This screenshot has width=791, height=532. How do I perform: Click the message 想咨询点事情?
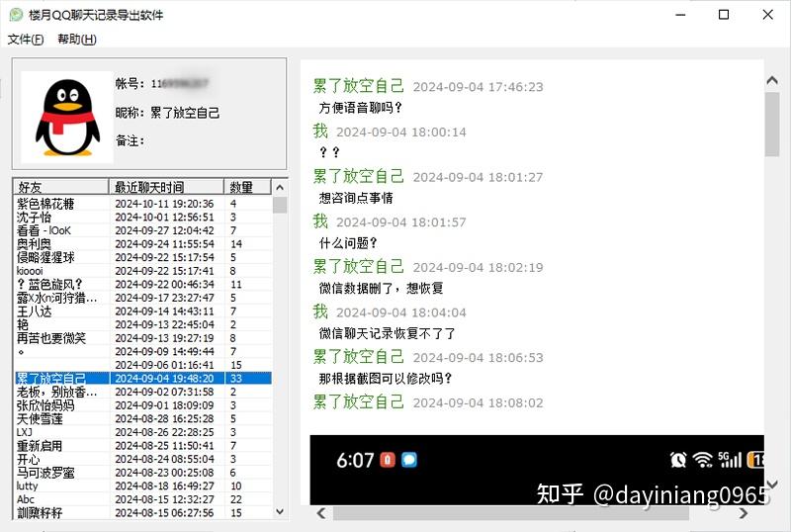[356, 198]
